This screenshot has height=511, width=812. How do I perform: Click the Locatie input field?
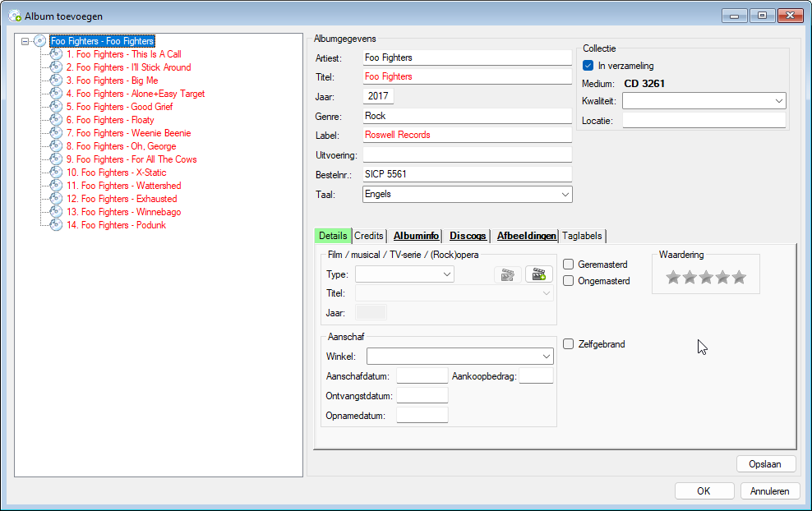(704, 121)
